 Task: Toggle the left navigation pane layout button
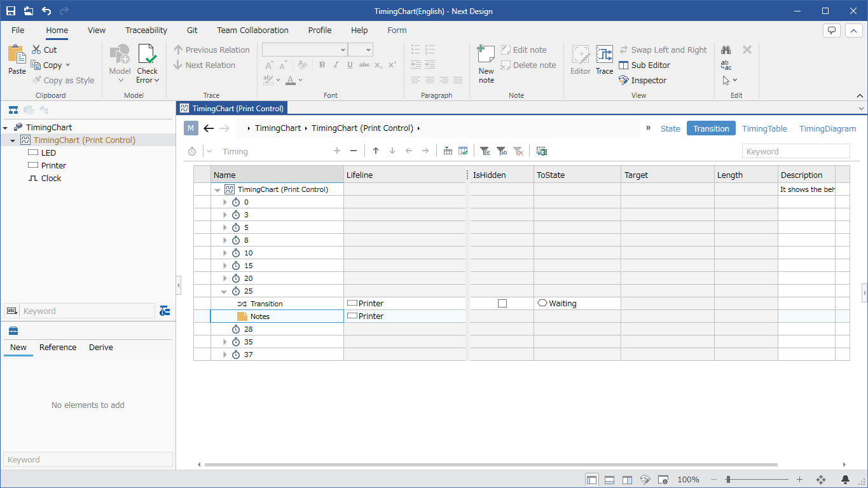coord(591,480)
